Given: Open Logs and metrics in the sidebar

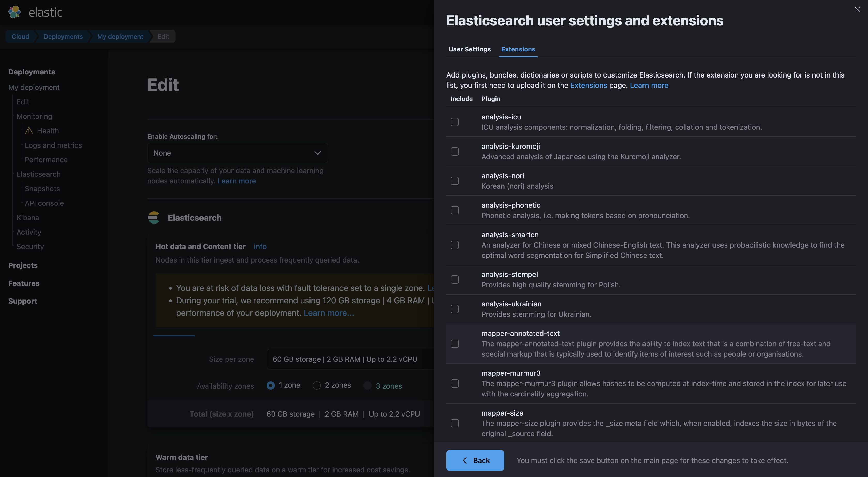Looking at the screenshot, I should (53, 145).
